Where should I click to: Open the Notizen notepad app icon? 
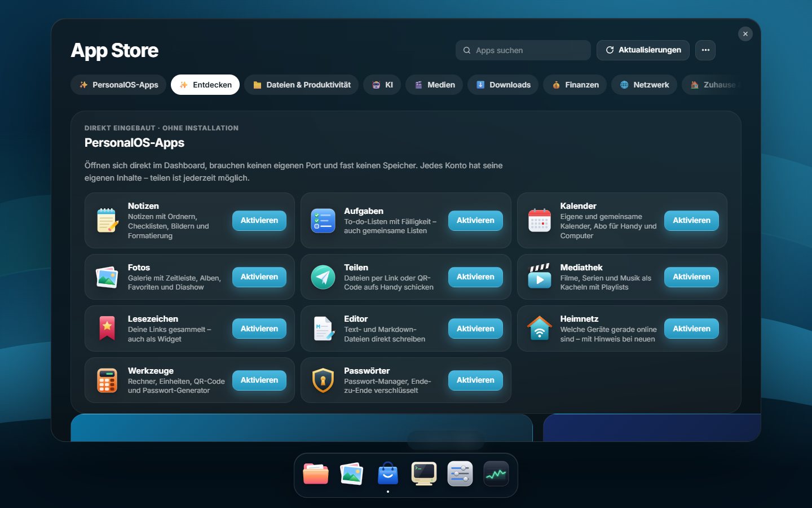[x=107, y=221]
